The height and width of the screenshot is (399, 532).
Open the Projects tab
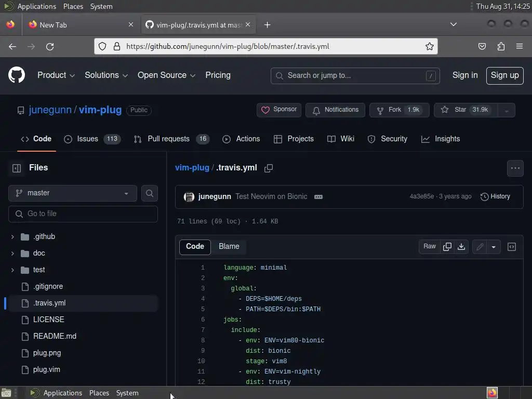coord(294,139)
